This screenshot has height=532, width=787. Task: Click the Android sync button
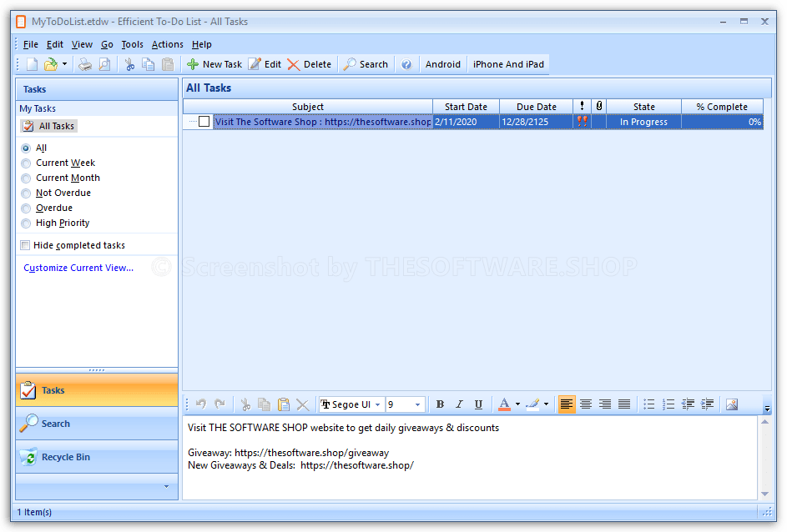click(442, 63)
